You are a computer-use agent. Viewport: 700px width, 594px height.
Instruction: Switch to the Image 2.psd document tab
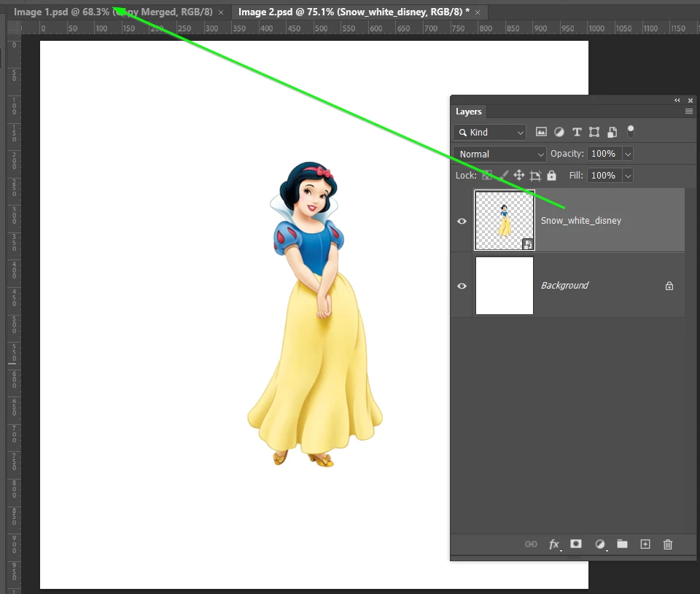(x=354, y=12)
